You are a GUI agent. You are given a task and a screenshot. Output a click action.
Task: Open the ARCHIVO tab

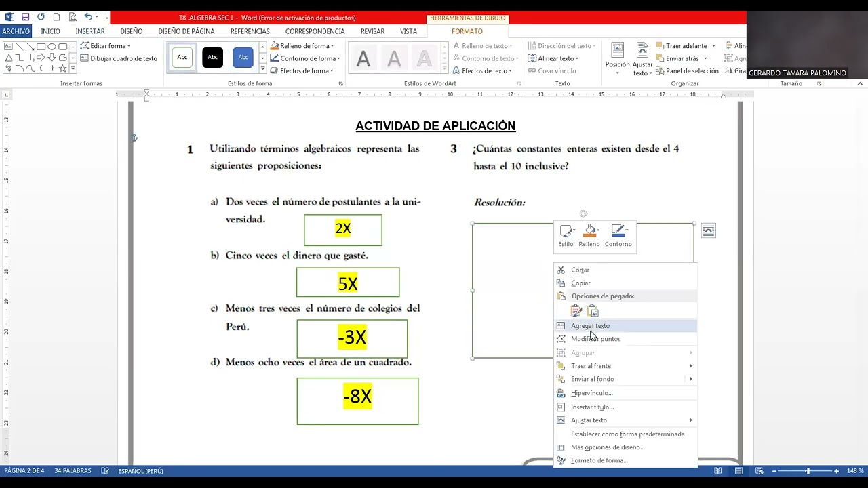coord(16,31)
